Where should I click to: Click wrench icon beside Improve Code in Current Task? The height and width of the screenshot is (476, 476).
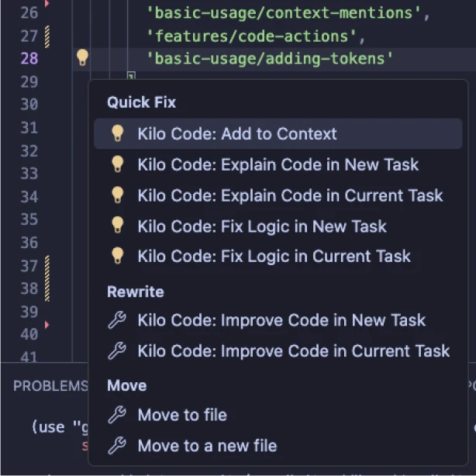(x=117, y=351)
